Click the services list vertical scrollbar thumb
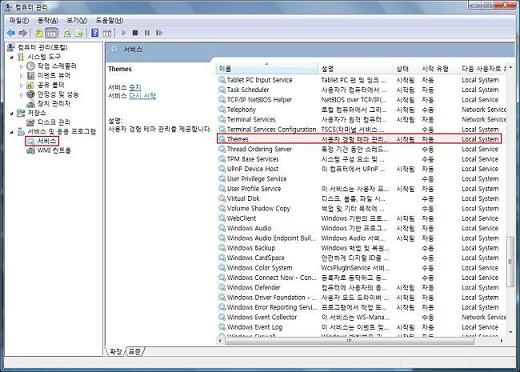 pos(510,261)
